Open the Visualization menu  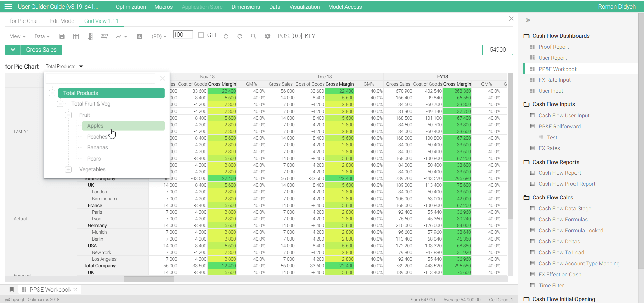(304, 7)
